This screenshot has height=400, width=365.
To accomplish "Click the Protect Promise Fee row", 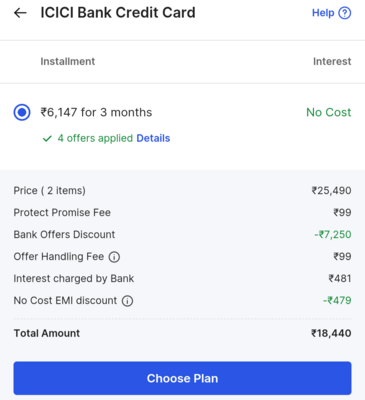I will 182,213.
